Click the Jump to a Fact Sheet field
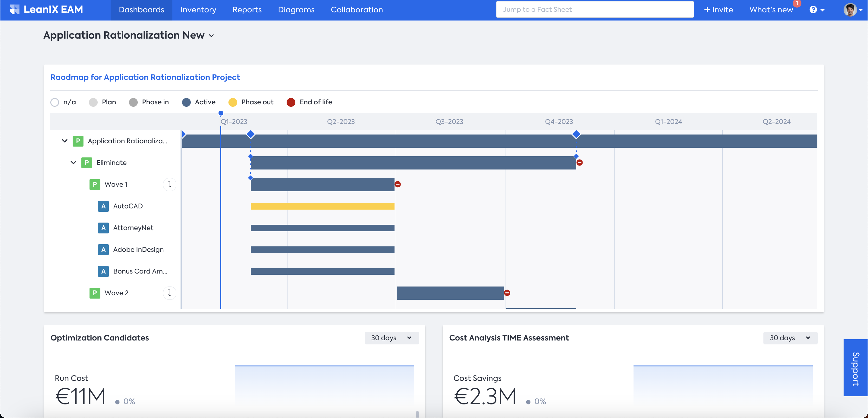 point(594,9)
